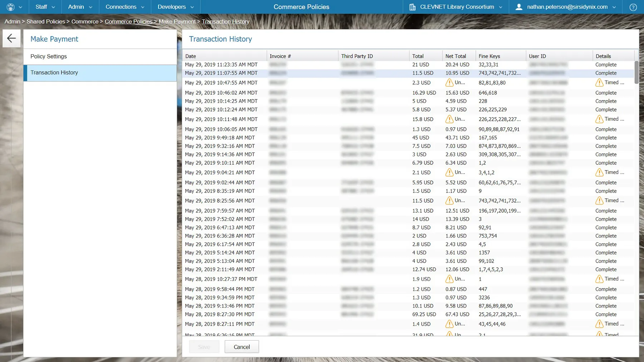Screen dimensions: 644x362
Task: Click the home globe icon
Action: 10,7
